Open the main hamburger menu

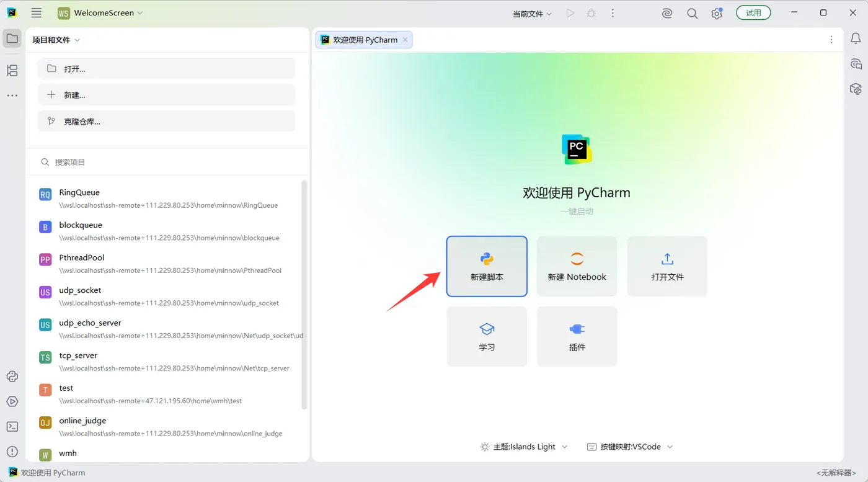point(37,13)
